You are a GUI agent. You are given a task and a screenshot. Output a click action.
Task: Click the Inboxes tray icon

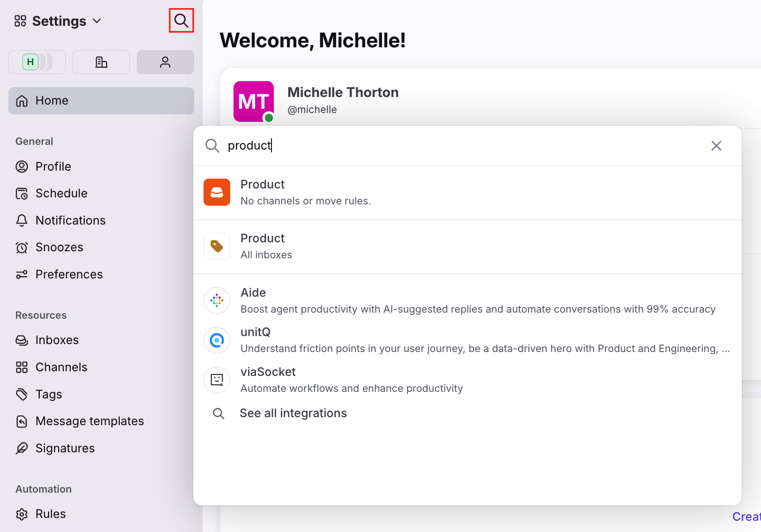(22, 340)
